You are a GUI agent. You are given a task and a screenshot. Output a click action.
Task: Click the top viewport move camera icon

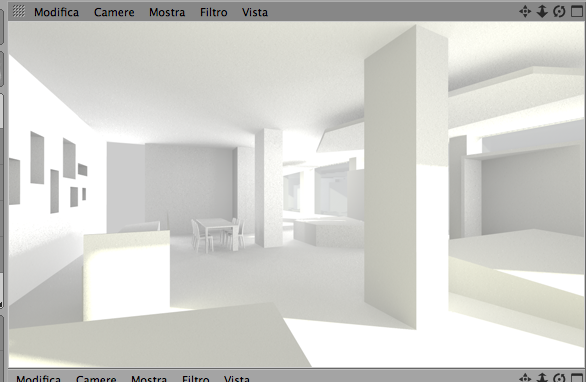coord(525,12)
